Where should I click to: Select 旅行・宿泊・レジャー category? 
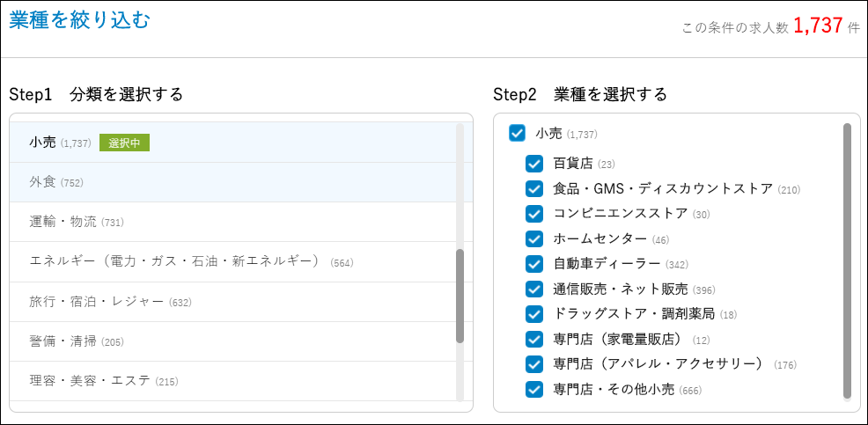click(x=96, y=302)
